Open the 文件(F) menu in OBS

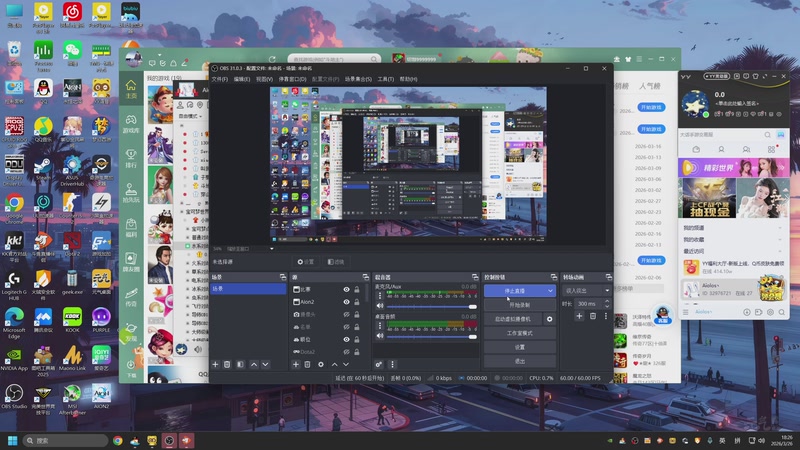point(219,79)
